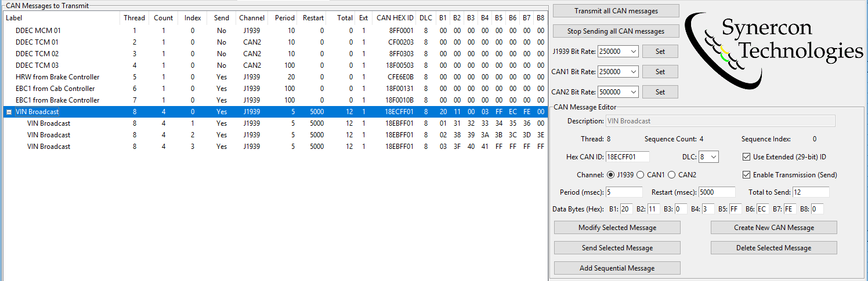Click Transmit all CAN messages button
This screenshot has height=281, width=868.
[616, 11]
